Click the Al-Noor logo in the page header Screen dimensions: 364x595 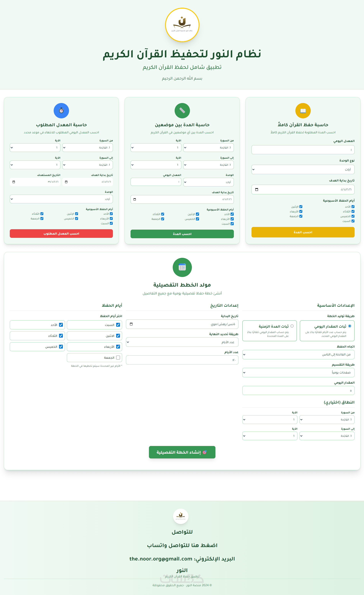pyautogui.click(x=182, y=25)
